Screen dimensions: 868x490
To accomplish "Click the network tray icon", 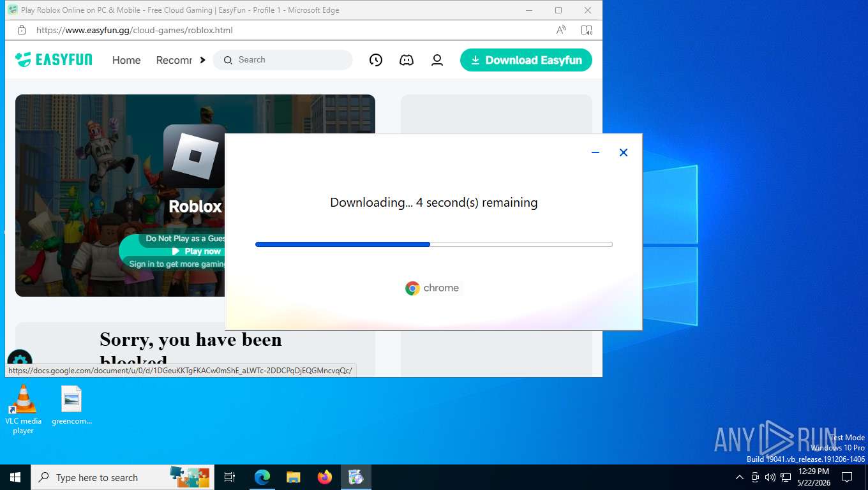I will (786, 477).
